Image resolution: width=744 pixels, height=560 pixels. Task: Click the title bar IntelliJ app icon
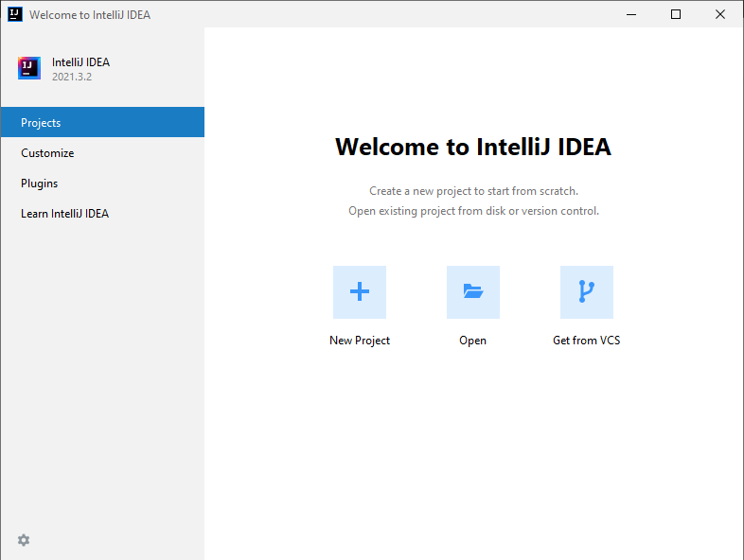tap(15, 14)
